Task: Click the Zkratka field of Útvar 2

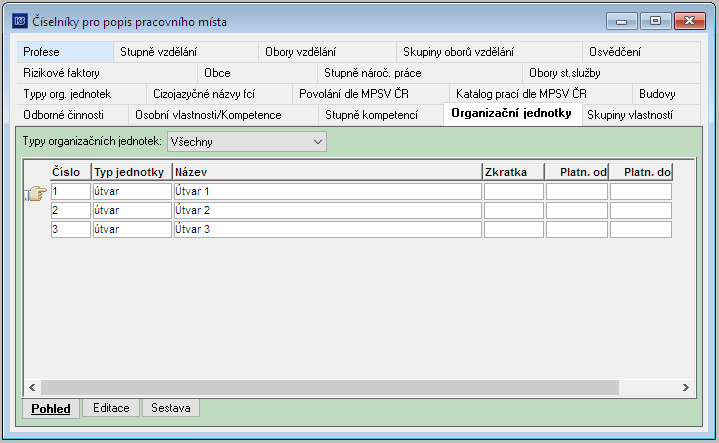Action: coord(514,210)
